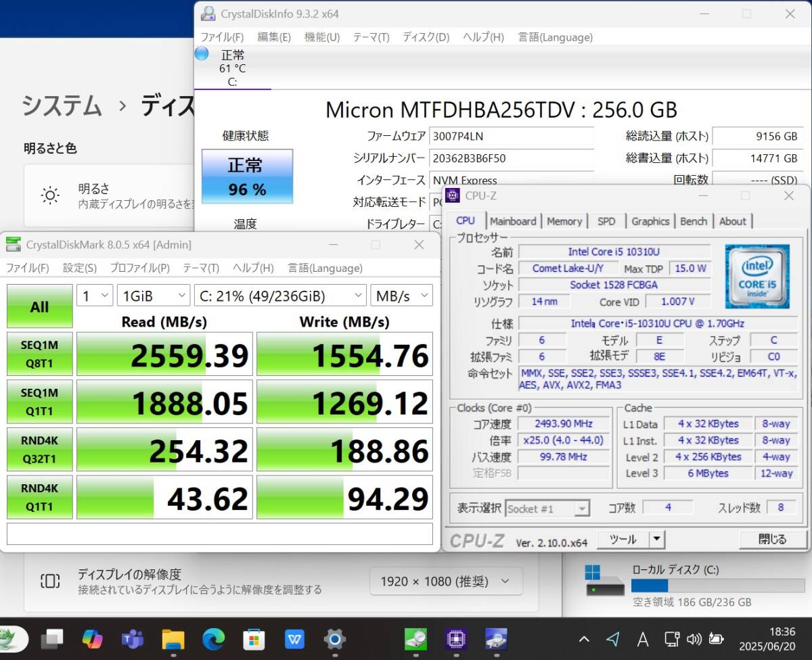
Task: Open volume speaker tray icon
Action: coord(694,639)
